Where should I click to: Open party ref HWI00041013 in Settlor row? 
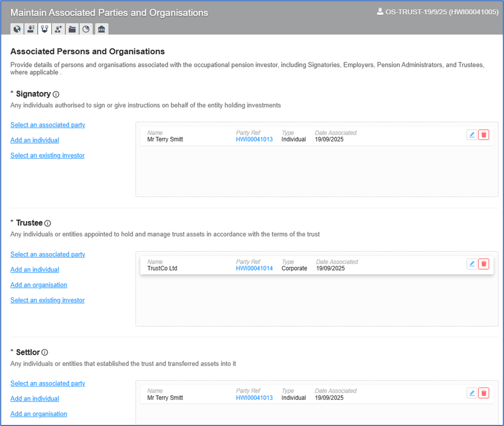point(254,398)
